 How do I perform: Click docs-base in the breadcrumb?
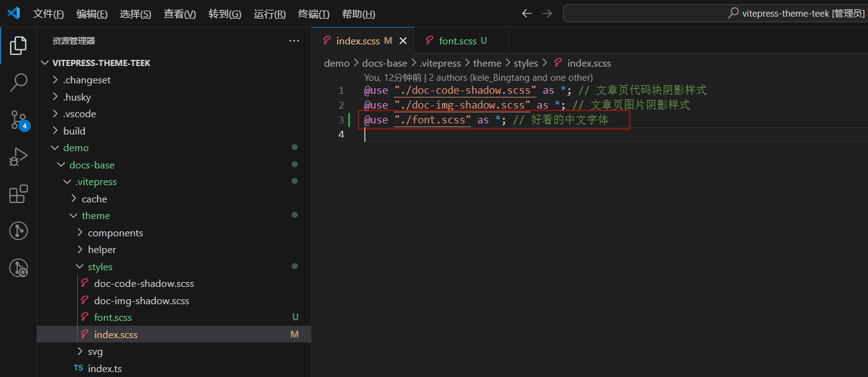(384, 63)
